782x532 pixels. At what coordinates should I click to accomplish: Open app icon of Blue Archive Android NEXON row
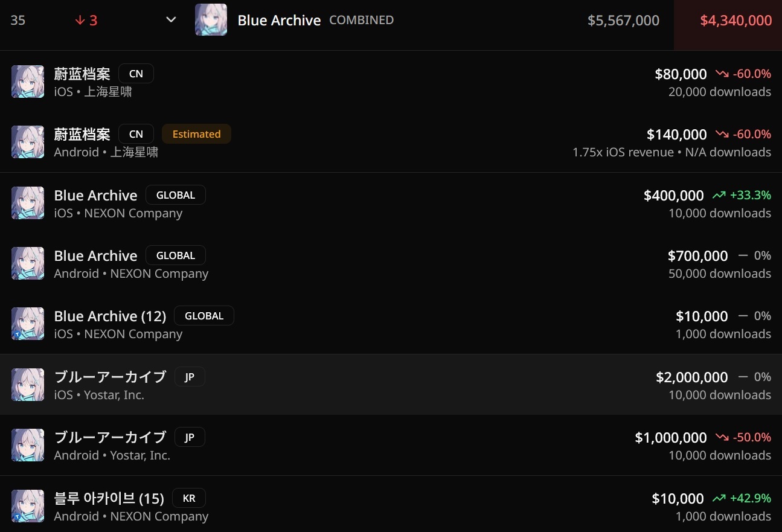pyautogui.click(x=28, y=263)
